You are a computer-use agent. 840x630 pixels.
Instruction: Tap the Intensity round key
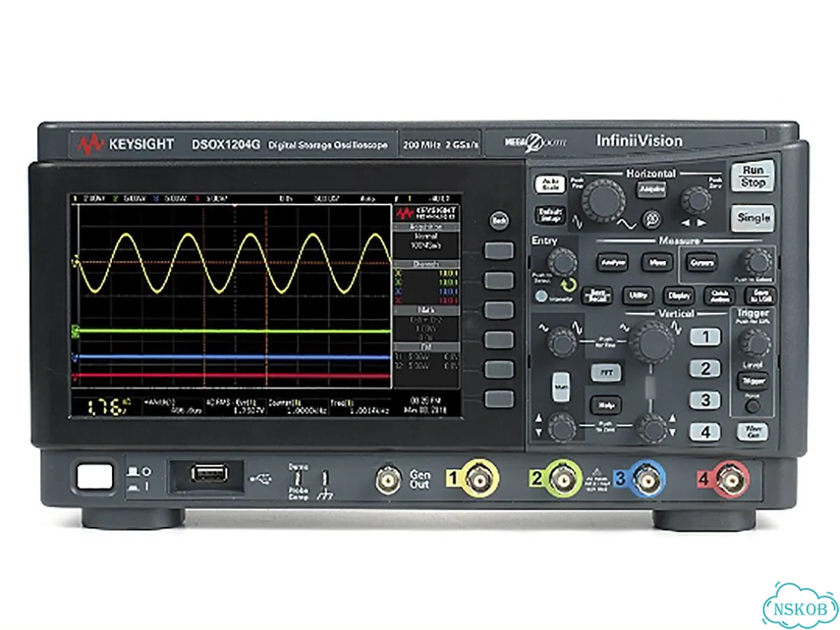point(540,296)
